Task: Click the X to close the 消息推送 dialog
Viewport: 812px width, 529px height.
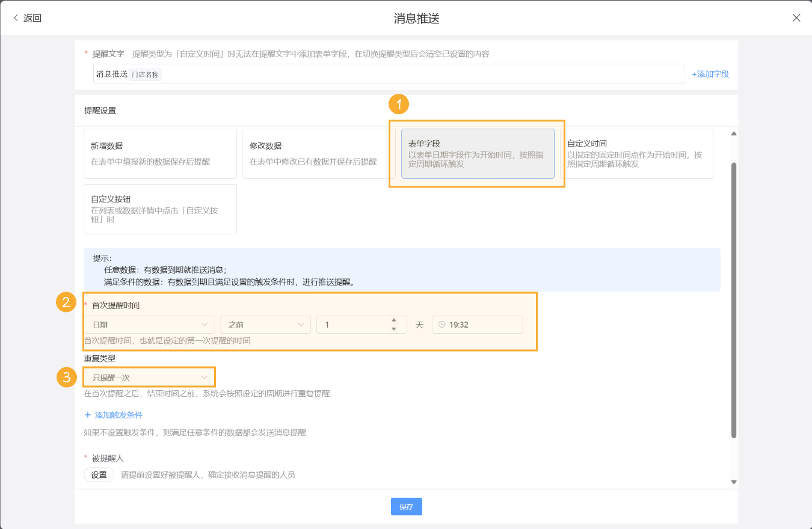Action: tap(796, 17)
